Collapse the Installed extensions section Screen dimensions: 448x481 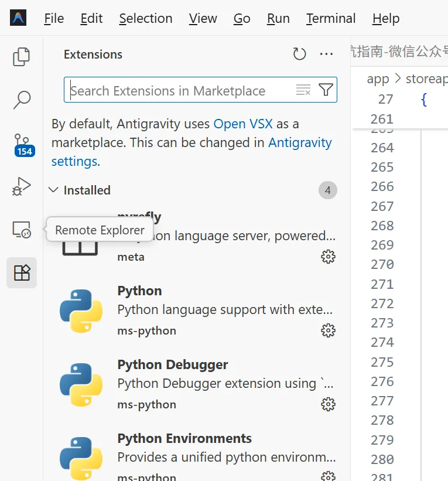53,190
